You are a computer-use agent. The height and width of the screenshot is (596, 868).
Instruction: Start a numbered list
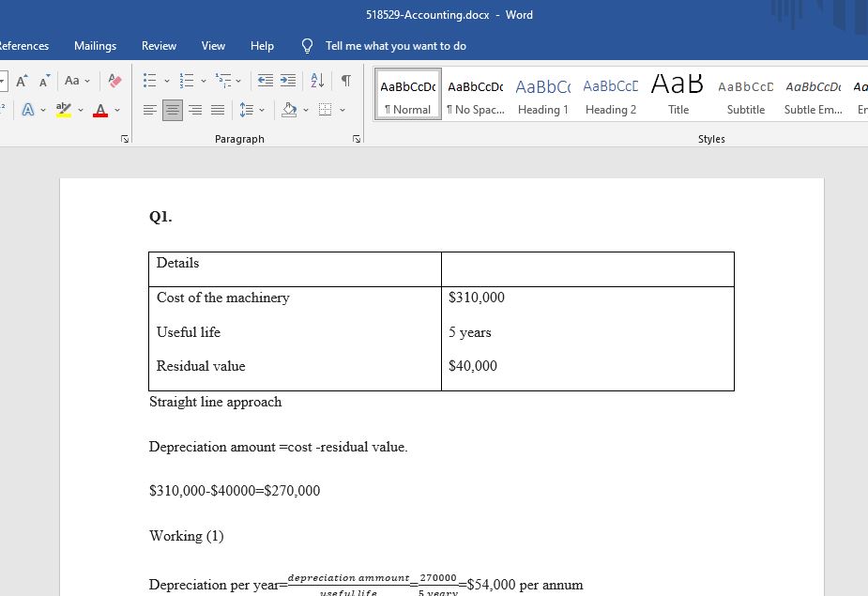[x=187, y=81]
